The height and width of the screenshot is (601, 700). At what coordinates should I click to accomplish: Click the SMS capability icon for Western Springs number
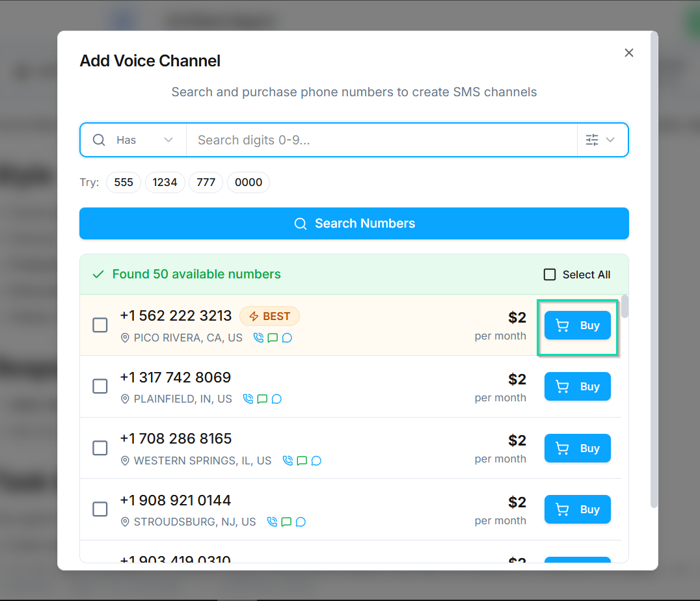[x=302, y=461]
